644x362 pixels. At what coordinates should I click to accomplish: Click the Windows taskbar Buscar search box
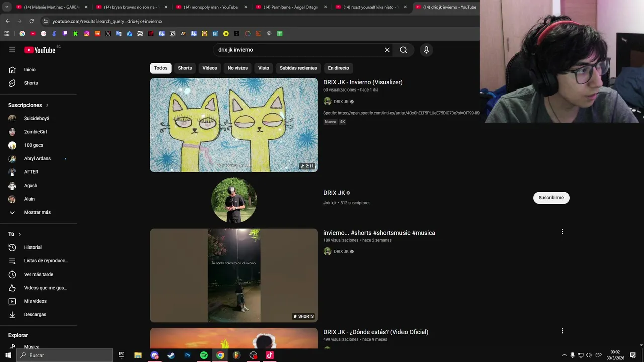[64, 355]
